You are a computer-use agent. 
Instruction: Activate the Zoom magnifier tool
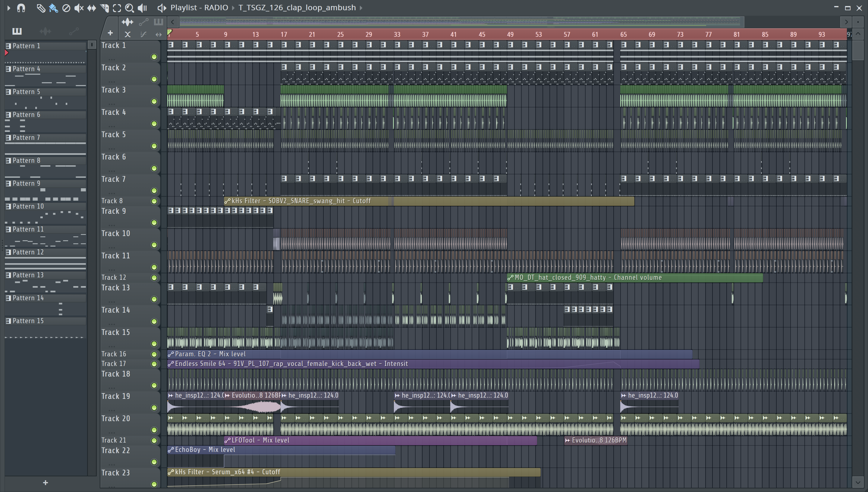coord(129,8)
